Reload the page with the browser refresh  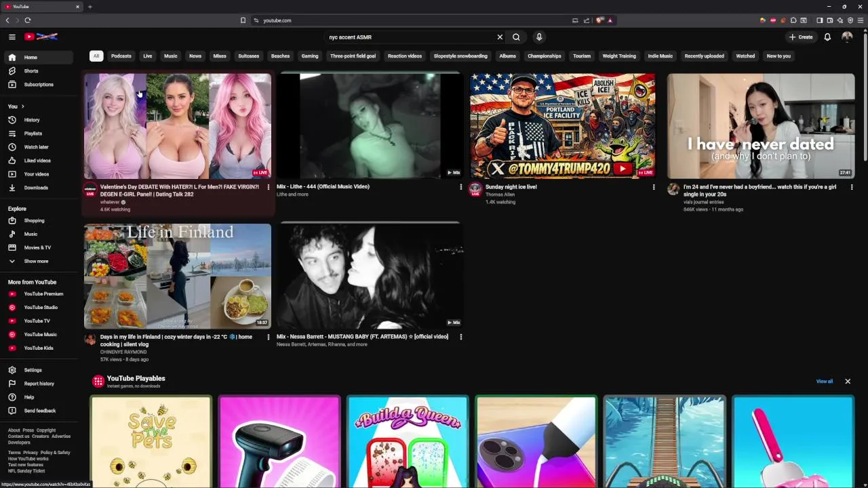pos(28,20)
